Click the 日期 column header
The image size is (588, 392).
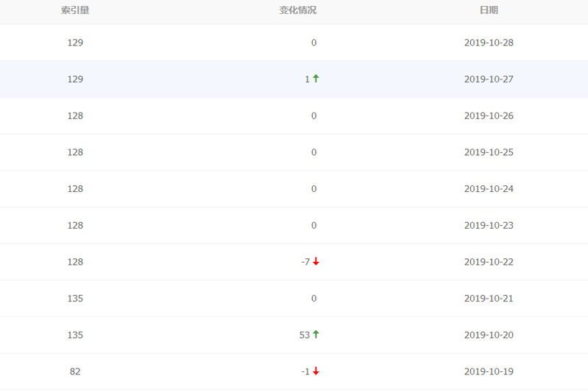(489, 10)
